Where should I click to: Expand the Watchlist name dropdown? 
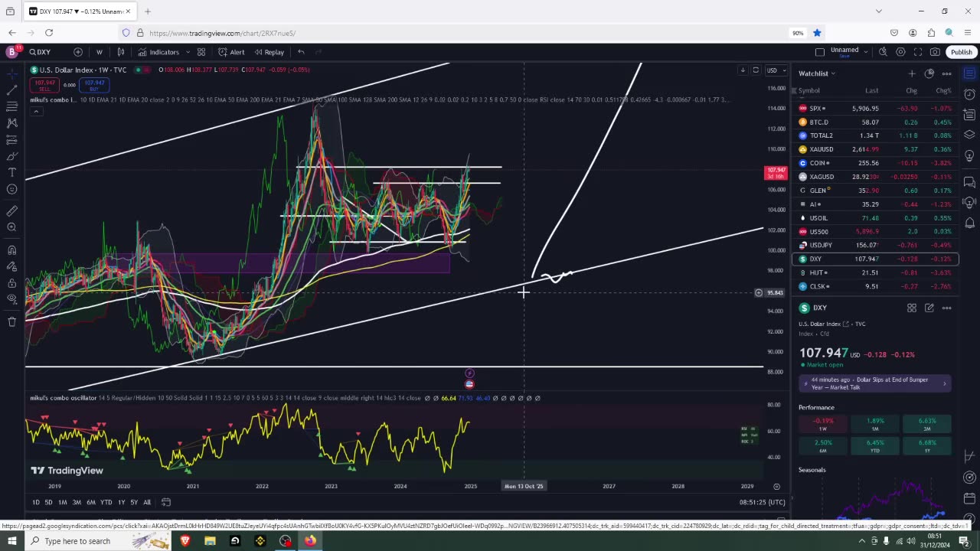pyautogui.click(x=817, y=73)
